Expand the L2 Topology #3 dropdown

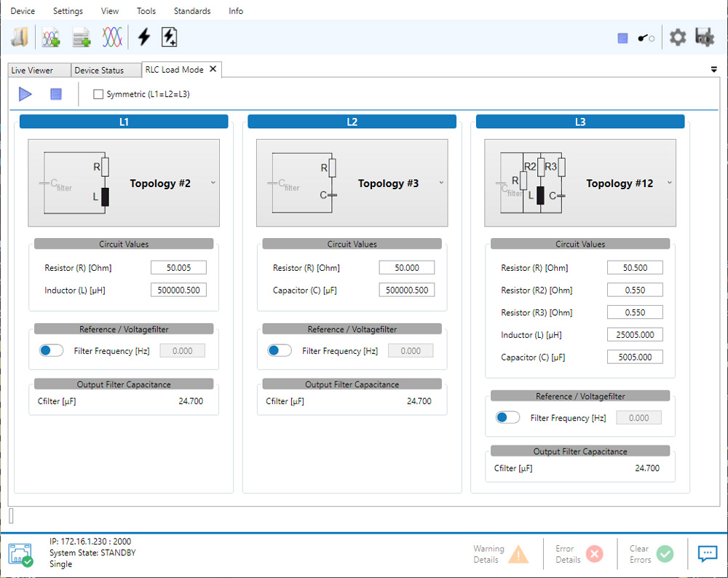pos(441,183)
